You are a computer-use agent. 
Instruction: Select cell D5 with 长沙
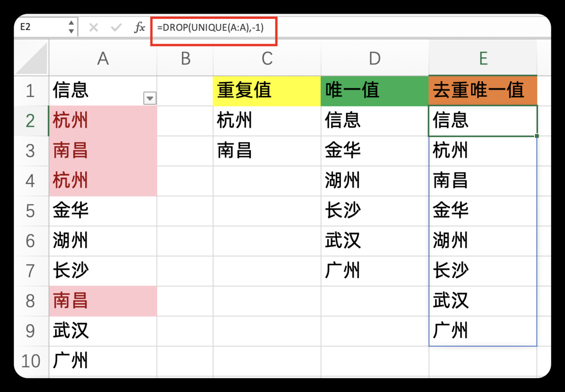point(375,211)
